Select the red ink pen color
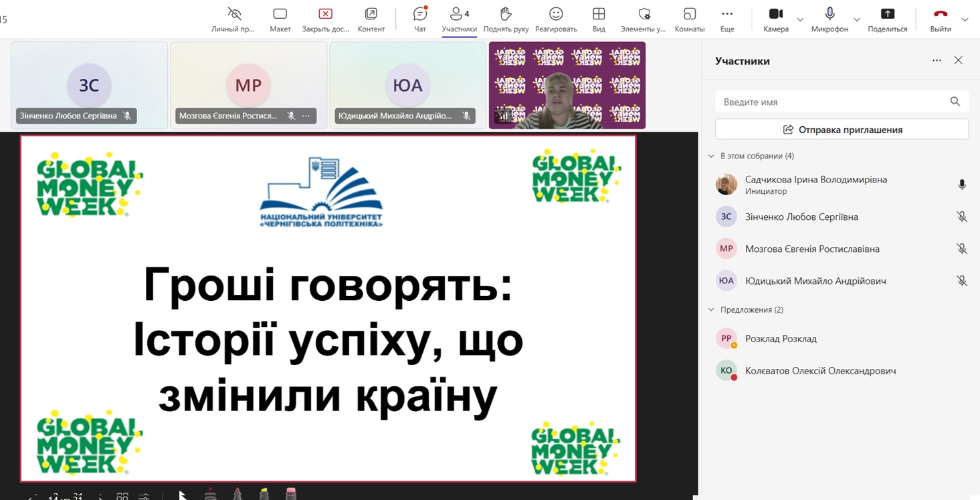This screenshot has width=980, height=500. pos(237,496)
